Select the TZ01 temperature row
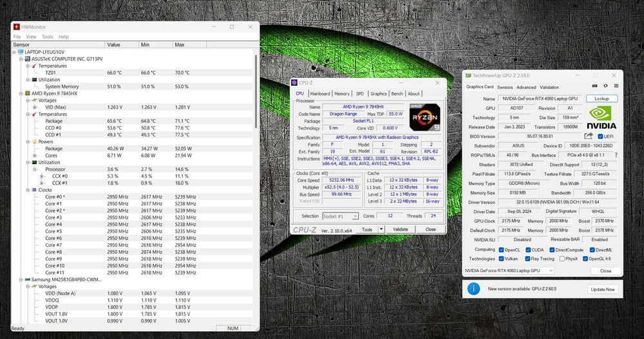The width and height of the screenshot is (644, 339). [x=132, y=73]
